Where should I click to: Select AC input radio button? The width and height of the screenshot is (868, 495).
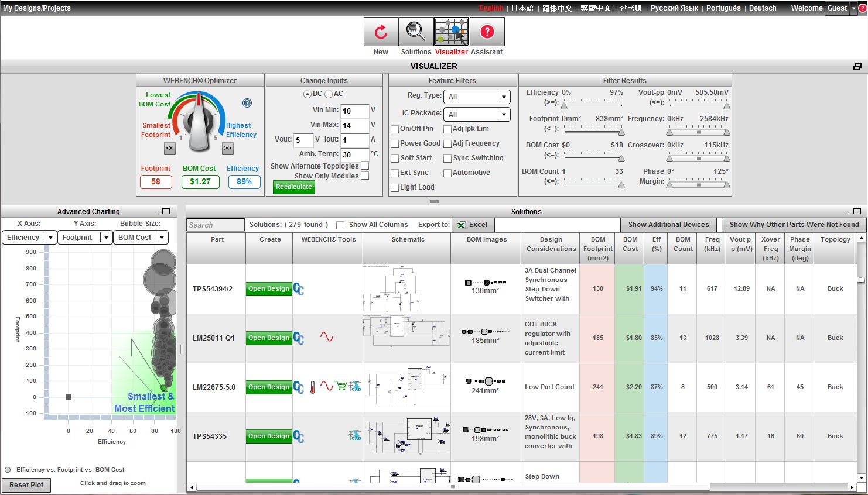pyautogui.click(x=328, y=94)
